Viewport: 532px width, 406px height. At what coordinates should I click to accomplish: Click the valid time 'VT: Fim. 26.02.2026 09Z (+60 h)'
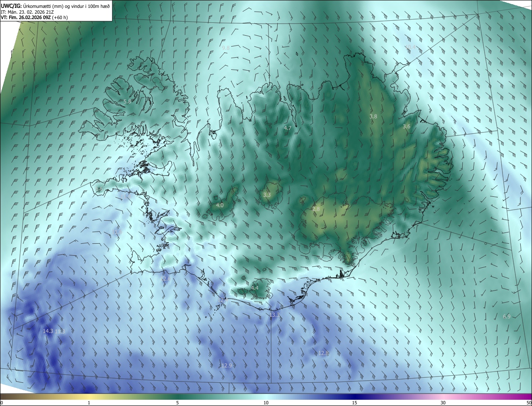coord(34,17)
